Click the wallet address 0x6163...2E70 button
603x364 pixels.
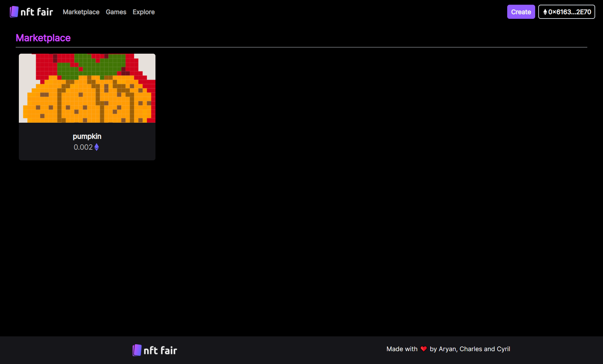(x=569, y=12)
